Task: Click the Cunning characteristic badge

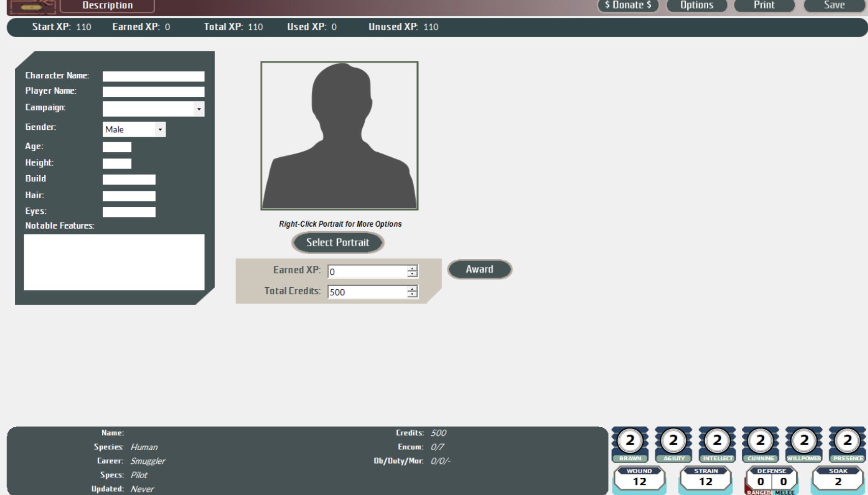Action: (761, 441)
